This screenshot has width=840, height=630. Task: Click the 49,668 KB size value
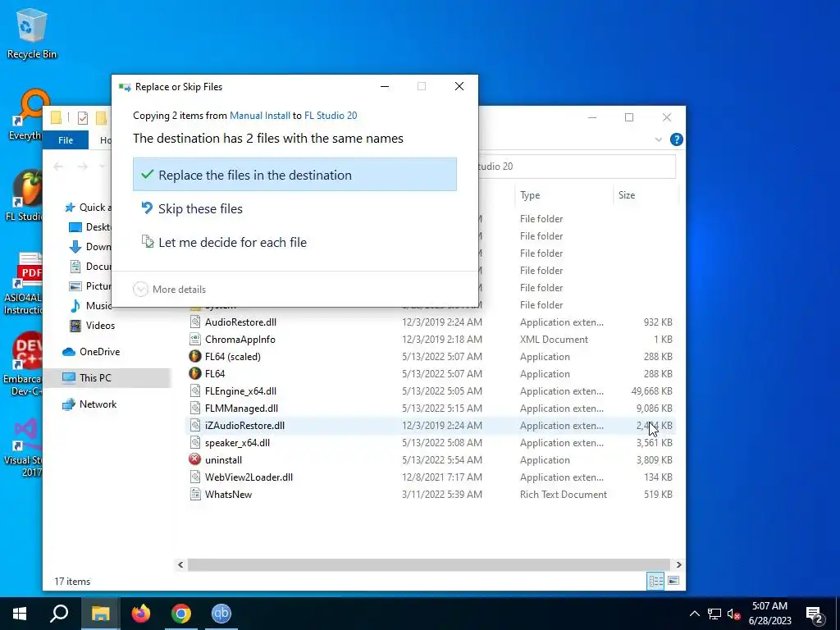pyautogui.click(x=651, y=391)
